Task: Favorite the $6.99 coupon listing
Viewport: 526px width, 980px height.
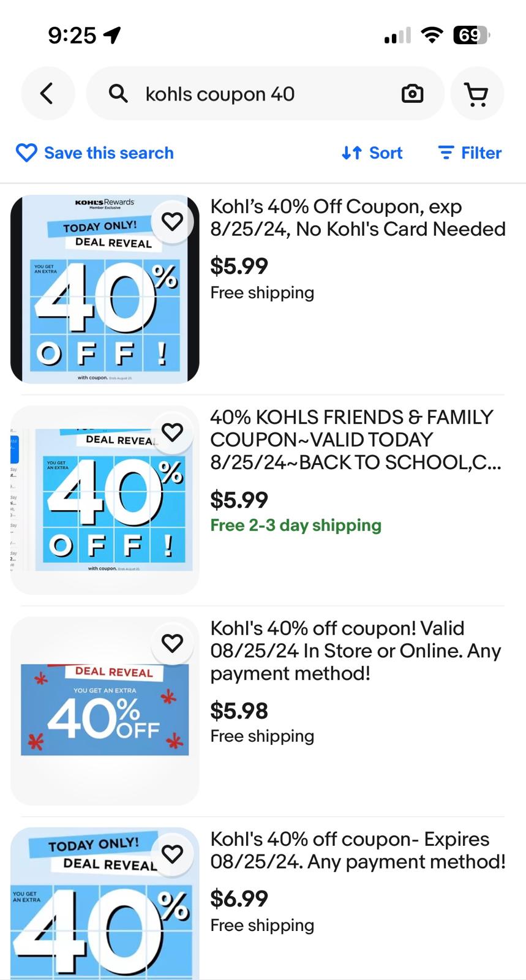Action: 172,854
